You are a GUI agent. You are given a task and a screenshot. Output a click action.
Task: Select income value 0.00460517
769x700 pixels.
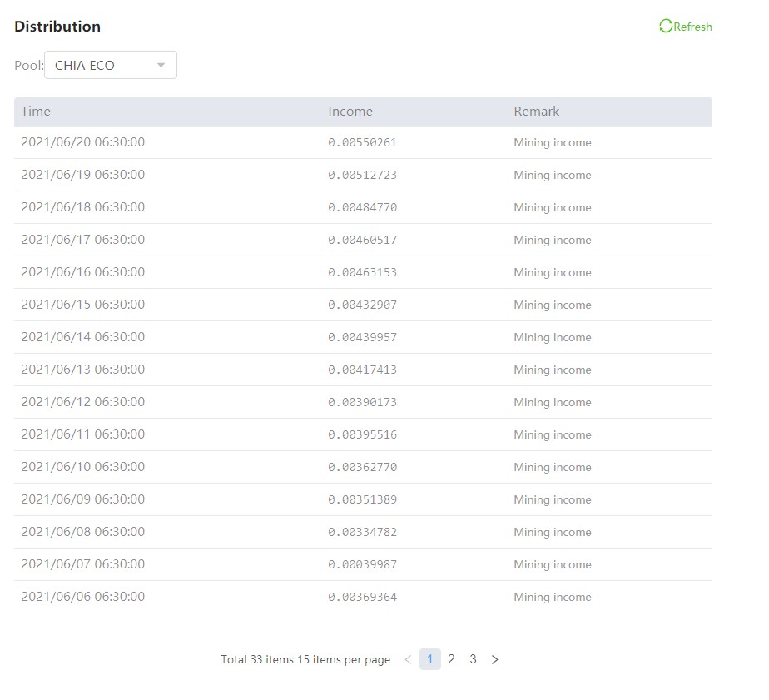click(x=362, y=240)
